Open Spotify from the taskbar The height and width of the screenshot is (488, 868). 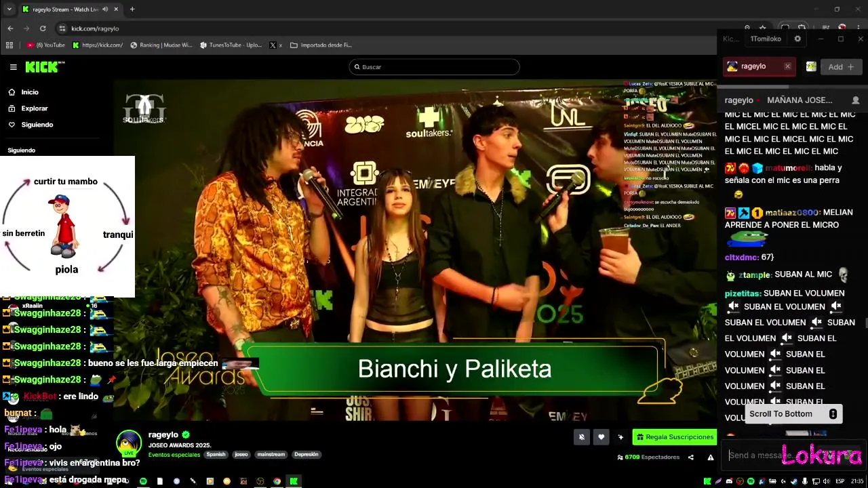coord(143,481)
